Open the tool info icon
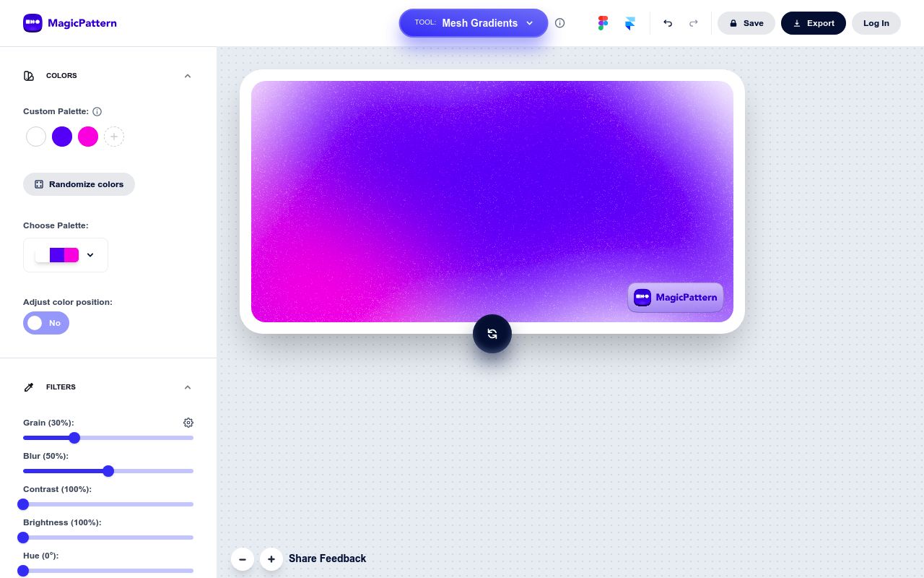 [560, 23]
